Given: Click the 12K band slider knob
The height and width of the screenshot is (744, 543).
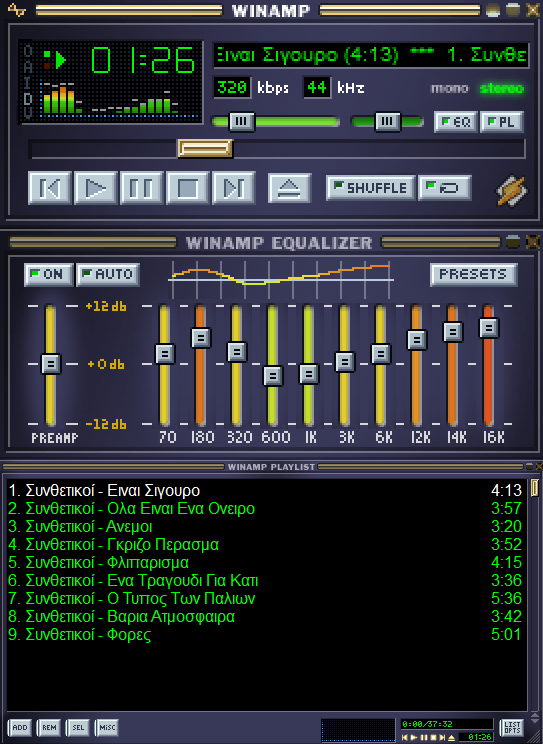Looking at the screenshot, I should tap(417, 340).
